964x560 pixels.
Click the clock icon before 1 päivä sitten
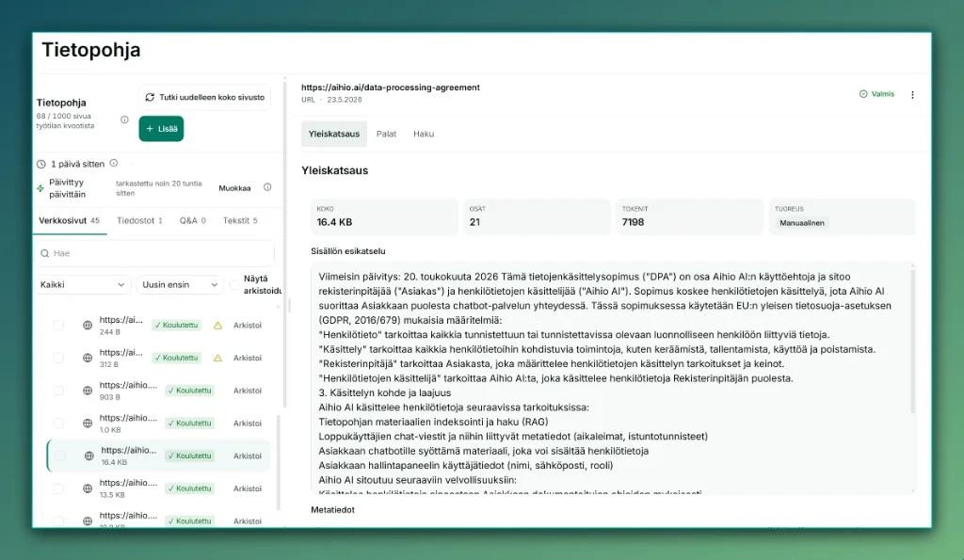pyautogui.click(x=41, y=164)
